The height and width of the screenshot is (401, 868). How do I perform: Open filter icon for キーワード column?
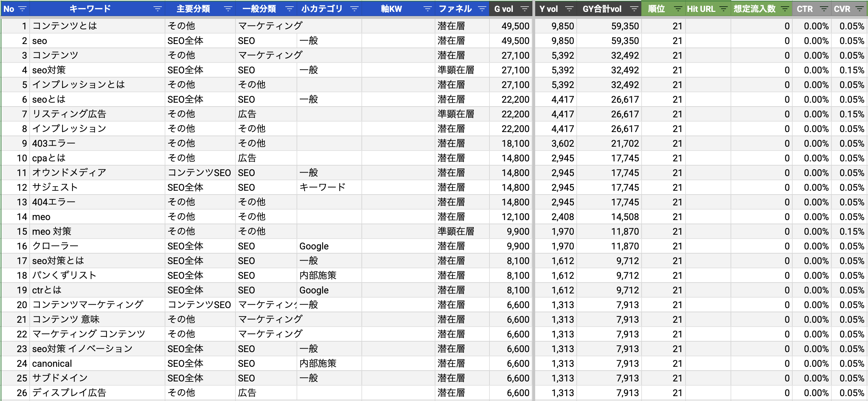[158, 9]
